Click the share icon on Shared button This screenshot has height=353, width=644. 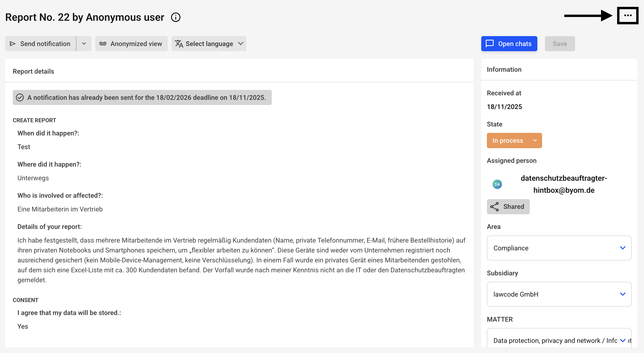pyautogui.click(x=494, y=206)
